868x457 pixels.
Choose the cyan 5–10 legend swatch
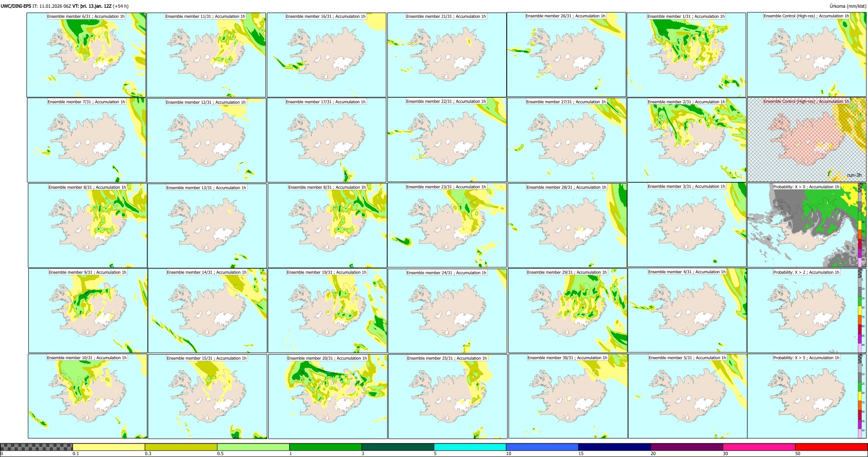470,447
